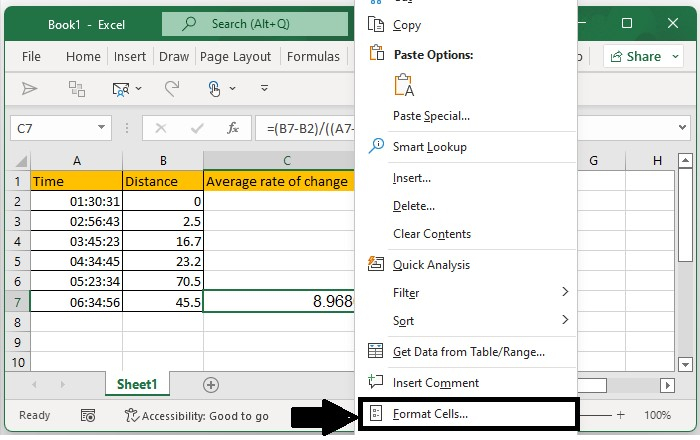This screenshot has width=700, height=440.
Task: Click the group objects icon in toolbar
Action: tap(77, 88)
